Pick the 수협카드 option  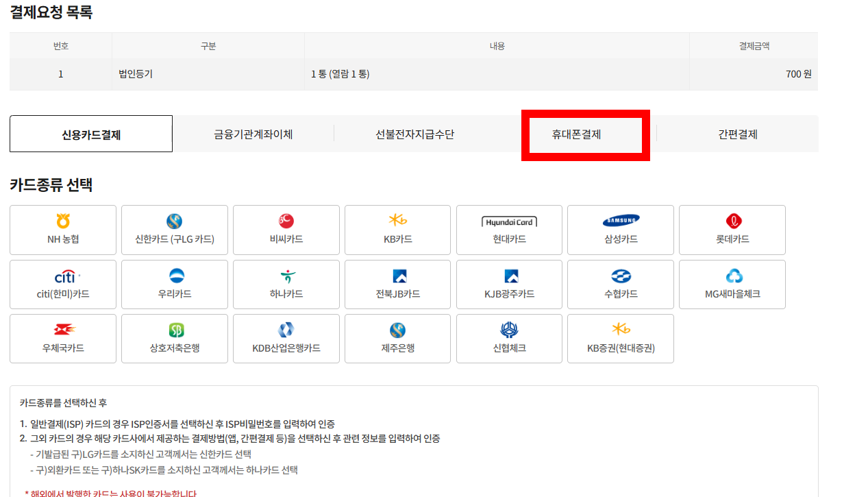click(x=621, y=284)
